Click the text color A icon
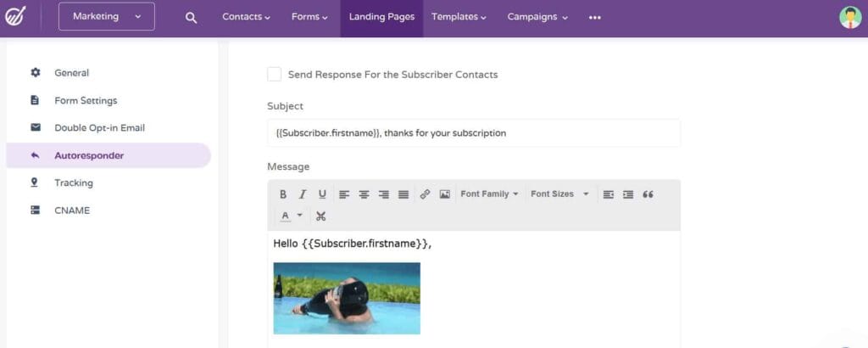 285,216
